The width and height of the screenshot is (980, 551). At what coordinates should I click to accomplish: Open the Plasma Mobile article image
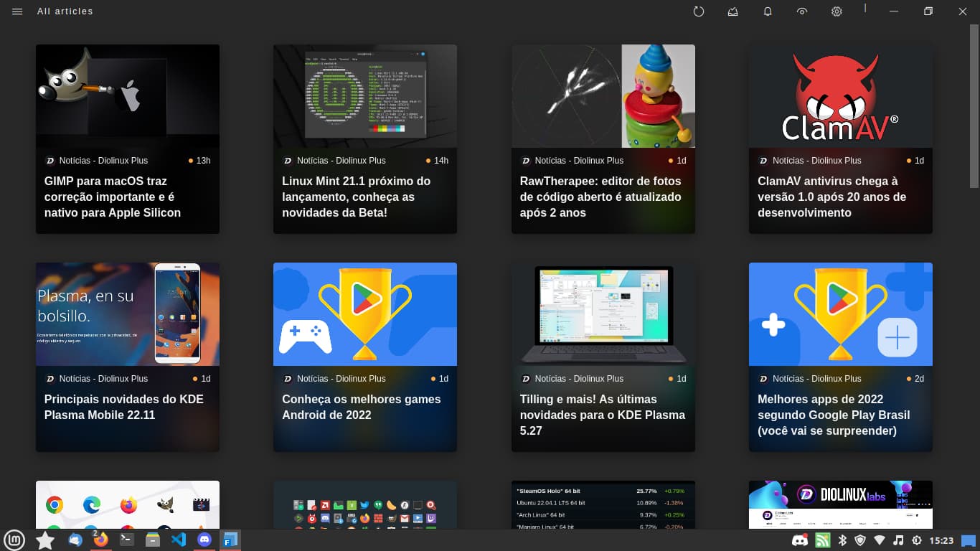click(x=128, y=314)
